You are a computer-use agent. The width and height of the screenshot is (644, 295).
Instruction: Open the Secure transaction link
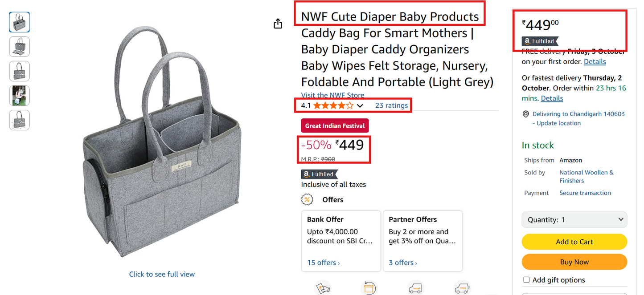click(585, 193)
